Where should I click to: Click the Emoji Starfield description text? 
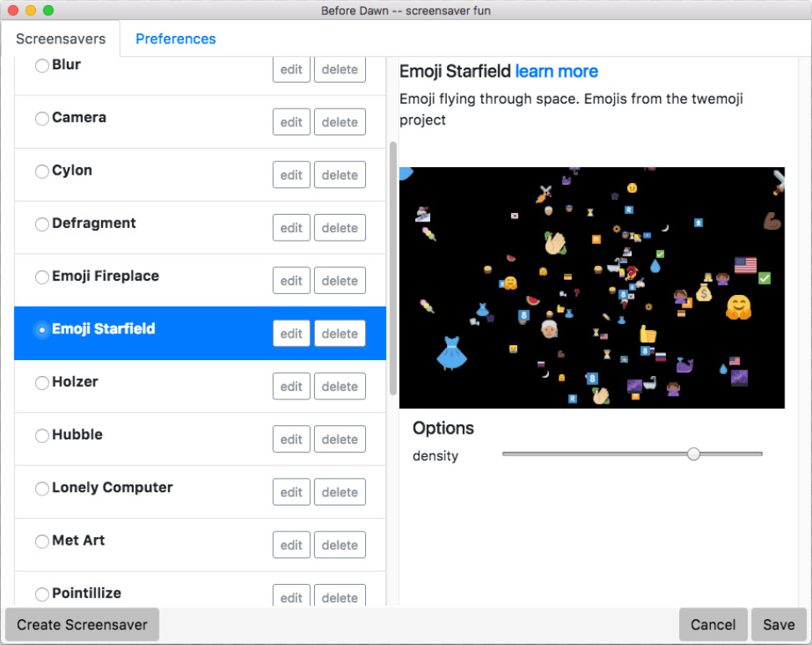pyautogui.click(x=571, y=109)
